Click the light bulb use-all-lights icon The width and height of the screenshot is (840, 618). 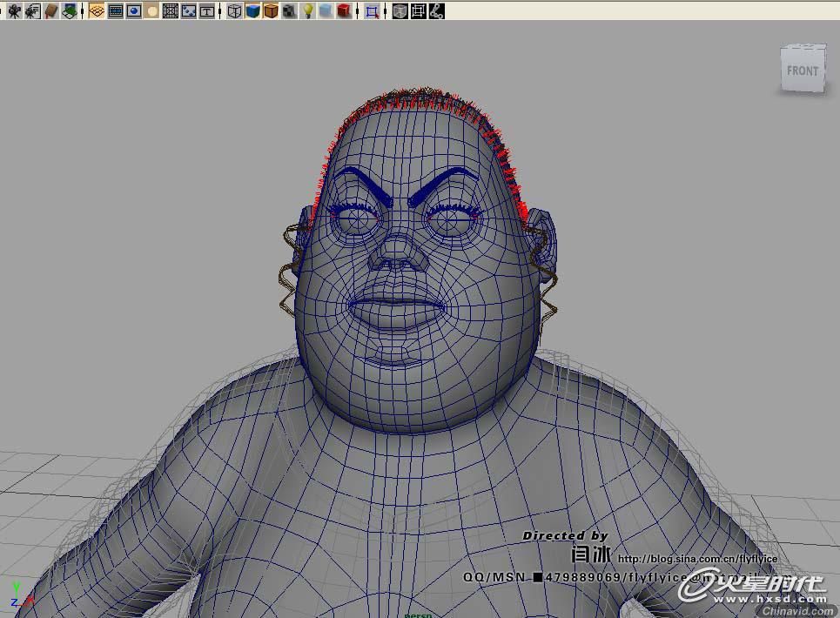[x=308, y=10]
